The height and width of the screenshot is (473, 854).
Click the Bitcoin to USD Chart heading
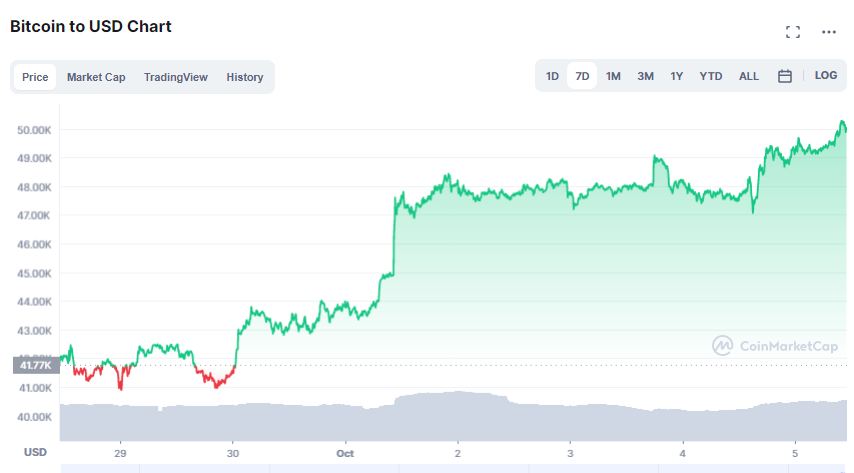click(91, 27)
